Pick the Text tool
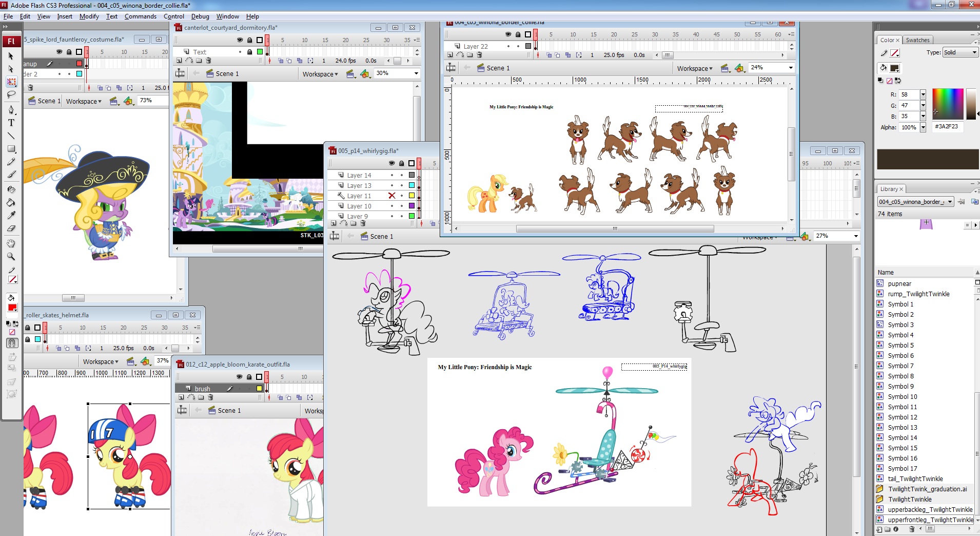 [11, 123]
